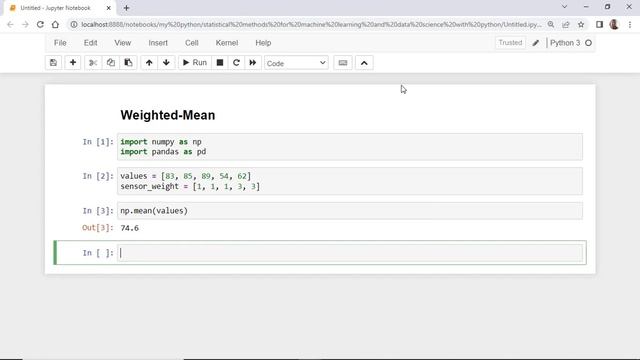Open the Chrome three-dot menu
This screenshot has height=360, width=640.
[630, 24]
